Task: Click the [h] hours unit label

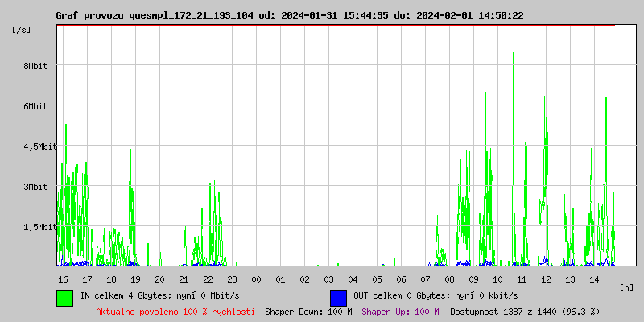Action: [x=627, y=287]
